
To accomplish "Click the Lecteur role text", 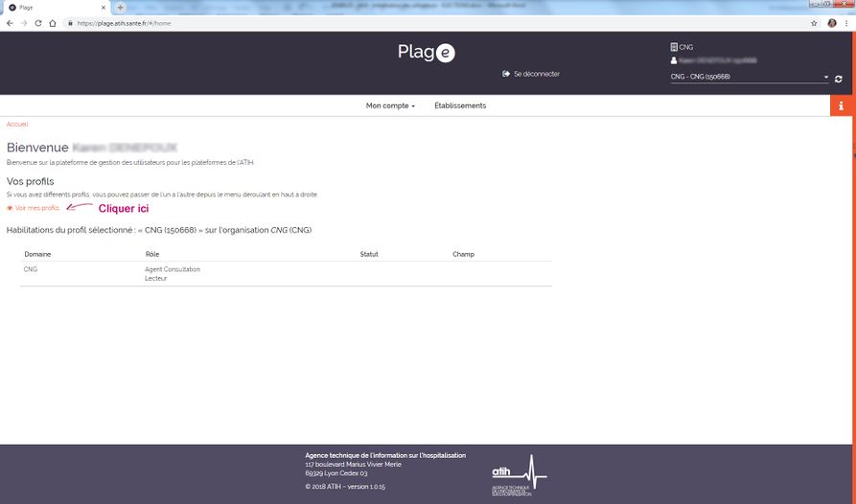I will (155, 278).
